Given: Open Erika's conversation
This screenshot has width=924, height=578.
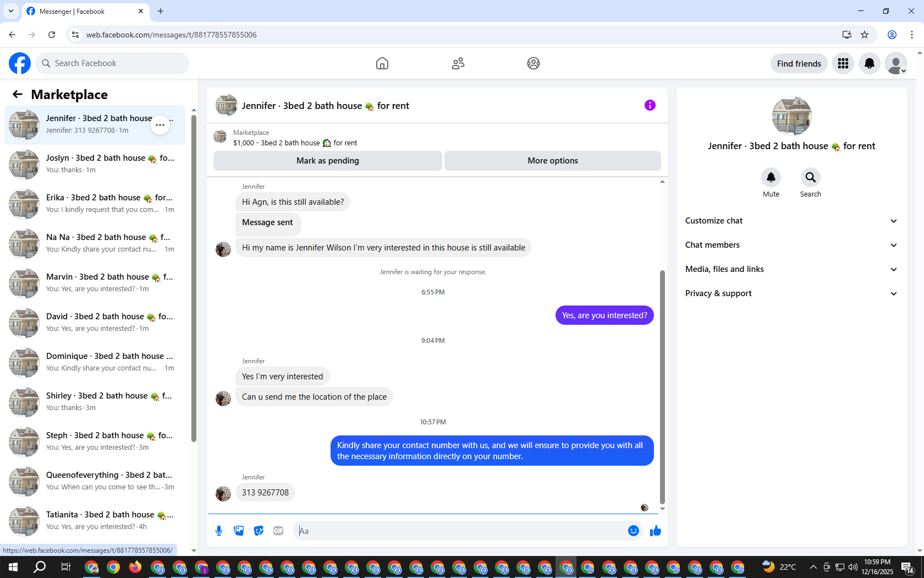Looking at the screenshot, I should 95,204.
